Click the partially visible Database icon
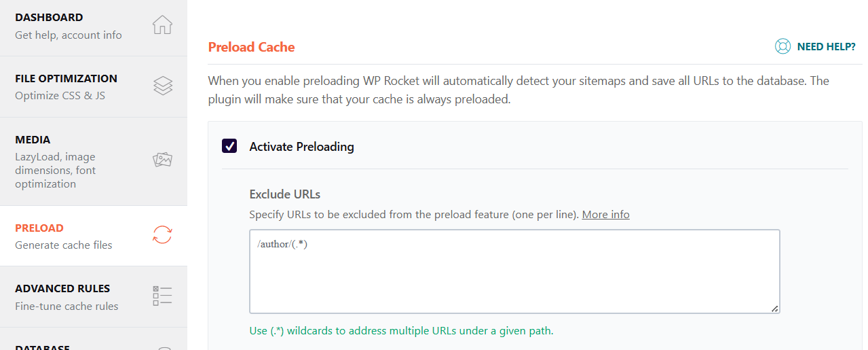This screenshot has height=350, width=868. click(164, 348)
